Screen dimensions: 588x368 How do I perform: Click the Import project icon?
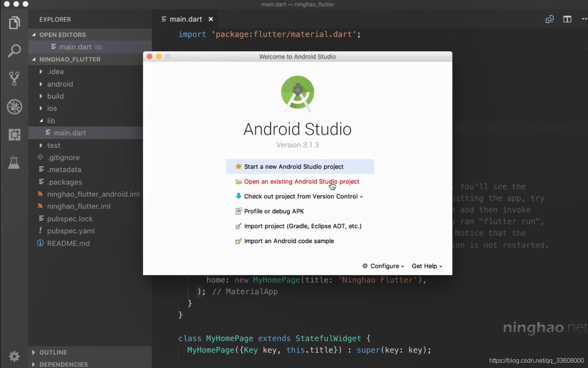(238, 226)
